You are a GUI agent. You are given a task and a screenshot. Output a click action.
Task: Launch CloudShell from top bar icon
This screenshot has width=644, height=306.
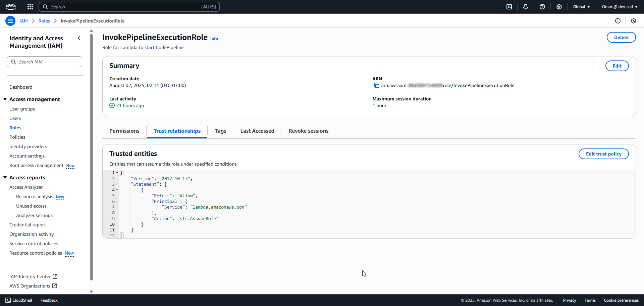pyautogui.click(x=509, y=7)
